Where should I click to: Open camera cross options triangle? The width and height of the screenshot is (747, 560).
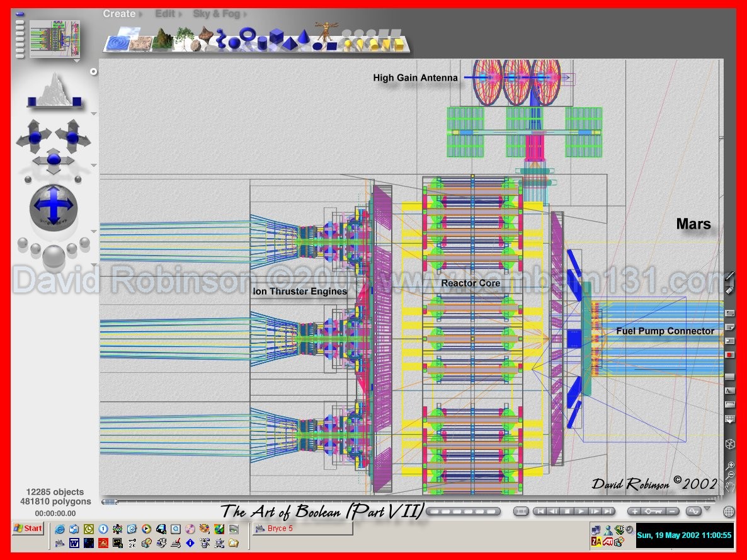(x=93, y=166)
